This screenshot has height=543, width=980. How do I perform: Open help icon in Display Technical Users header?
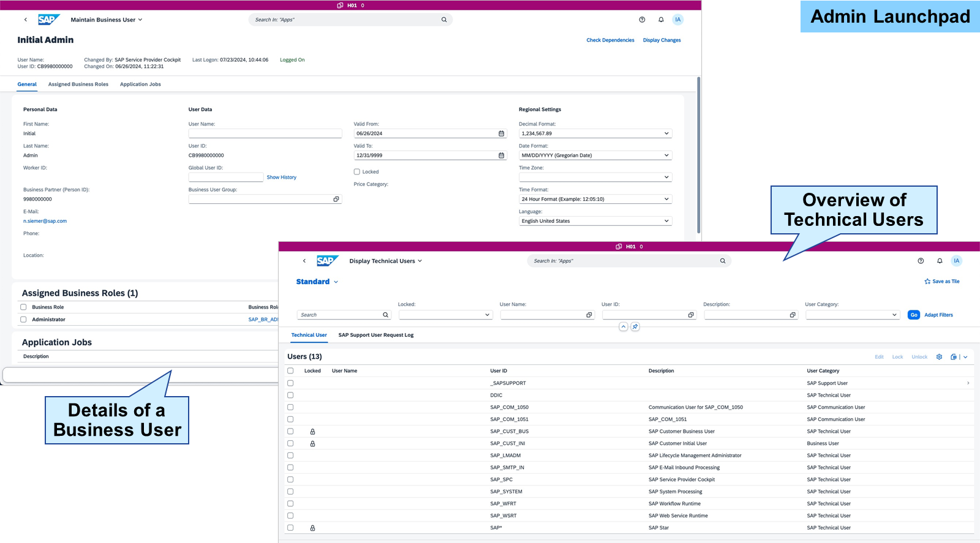921,261
